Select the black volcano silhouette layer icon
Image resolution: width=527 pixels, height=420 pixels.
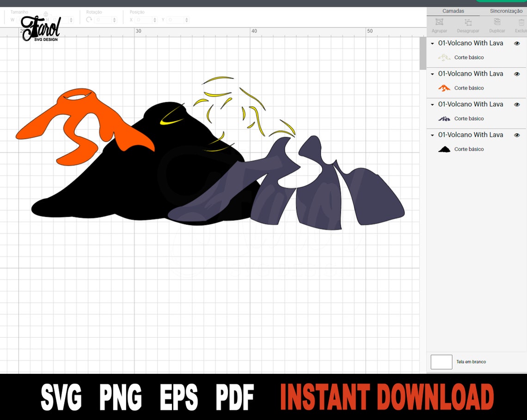[444, 149]
